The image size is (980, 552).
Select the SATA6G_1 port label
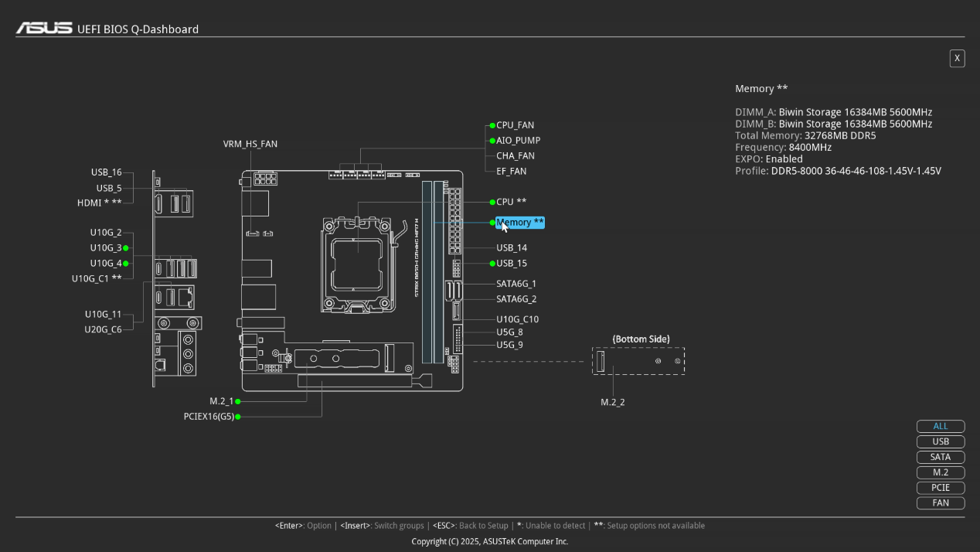pos(516,284)
